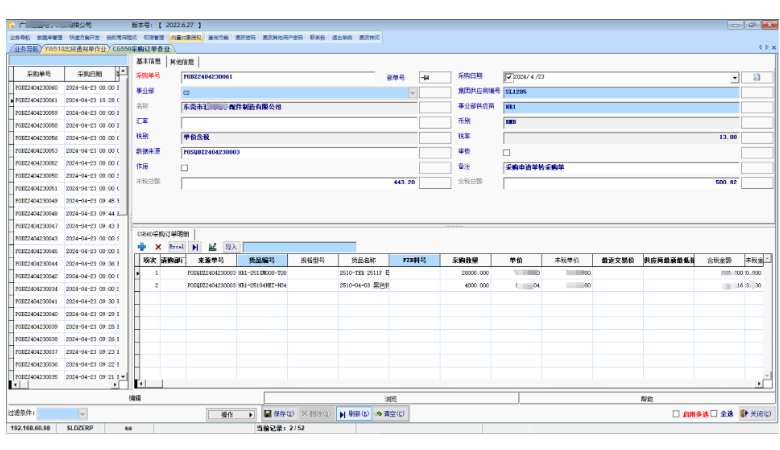Close the current tab with the small X
The image size is (780, 450).
point(774,47)
